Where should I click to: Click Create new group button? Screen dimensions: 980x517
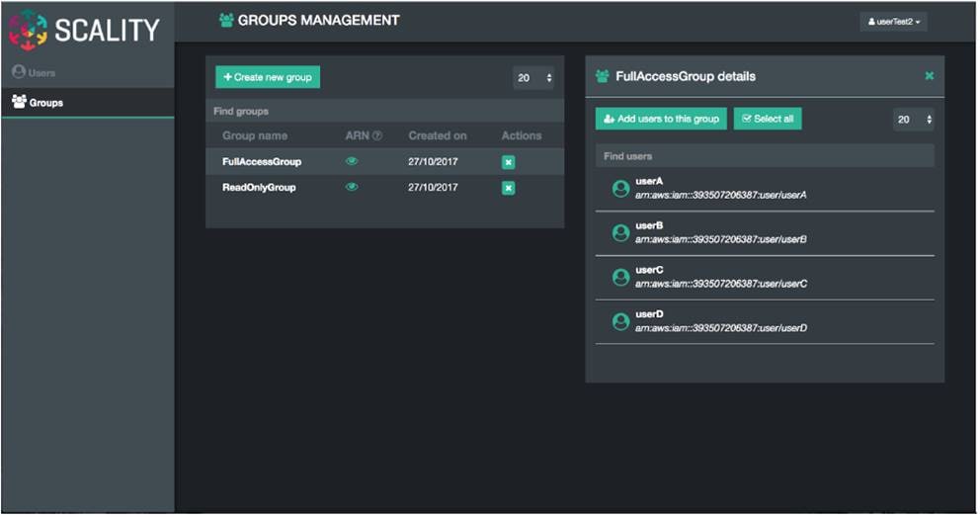pos(268,77)
